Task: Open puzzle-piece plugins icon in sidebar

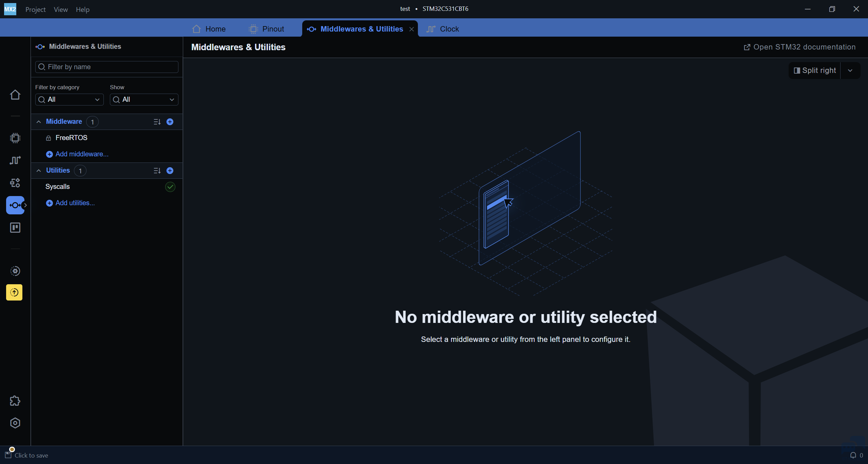Action: 15,401
